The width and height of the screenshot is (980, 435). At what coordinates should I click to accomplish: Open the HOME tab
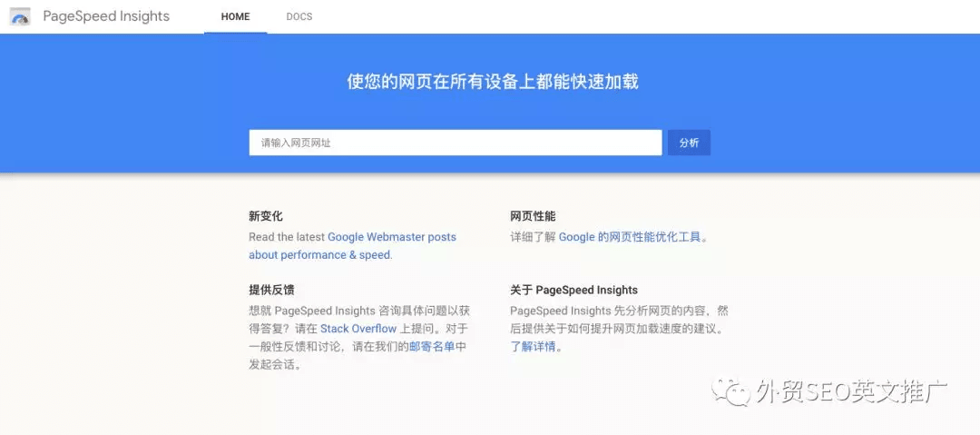click(236, 17)
